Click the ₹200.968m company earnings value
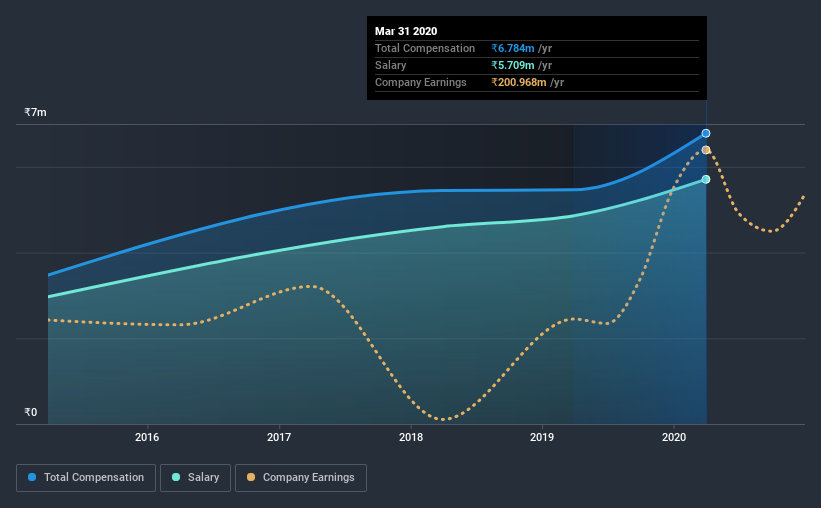Screen dimensions: 821x508 519,82
